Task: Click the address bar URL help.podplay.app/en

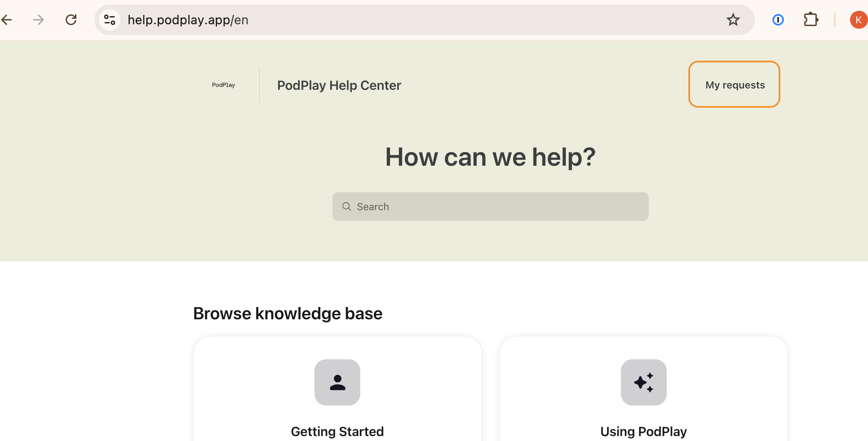Action: [x=188, y=20]
